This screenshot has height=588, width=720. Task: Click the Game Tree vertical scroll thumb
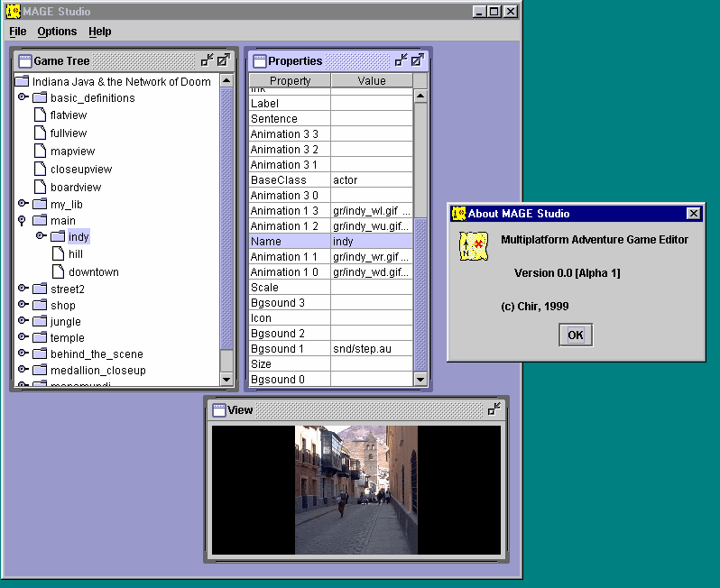[x=226, y=218]
